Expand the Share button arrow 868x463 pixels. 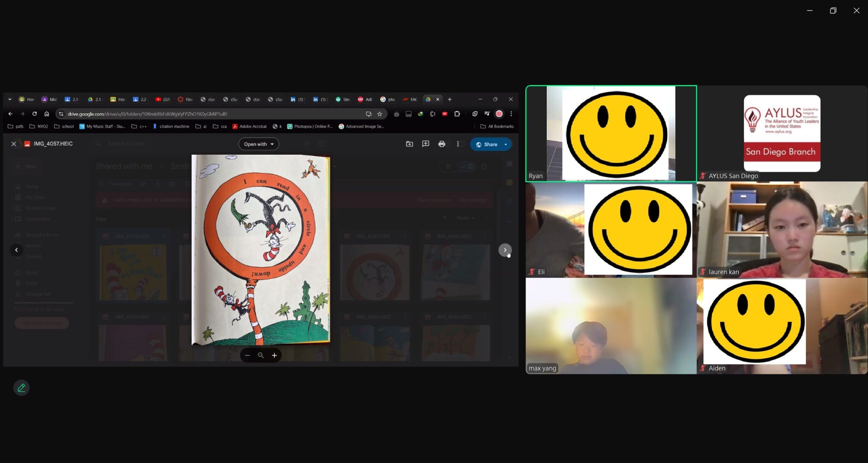tap(506, 144)
